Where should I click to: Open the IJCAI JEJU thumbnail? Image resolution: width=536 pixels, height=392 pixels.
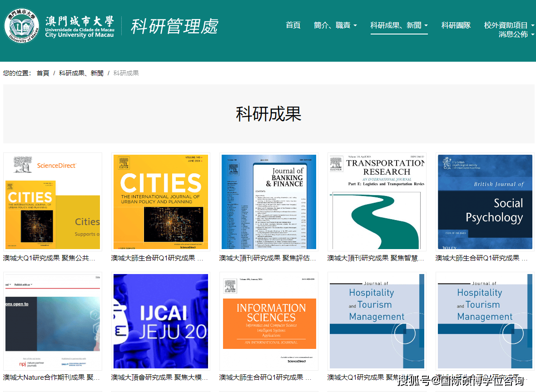pyautogui.click(x=161, y=321)
